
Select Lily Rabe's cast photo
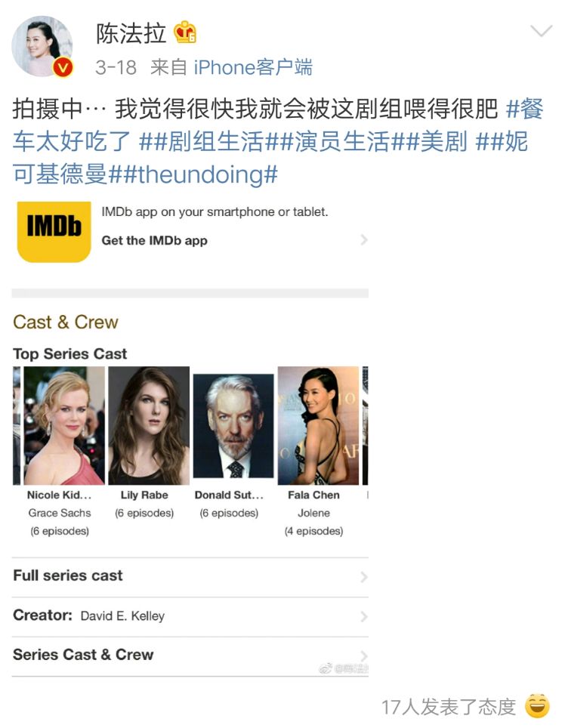click(149, 426)
